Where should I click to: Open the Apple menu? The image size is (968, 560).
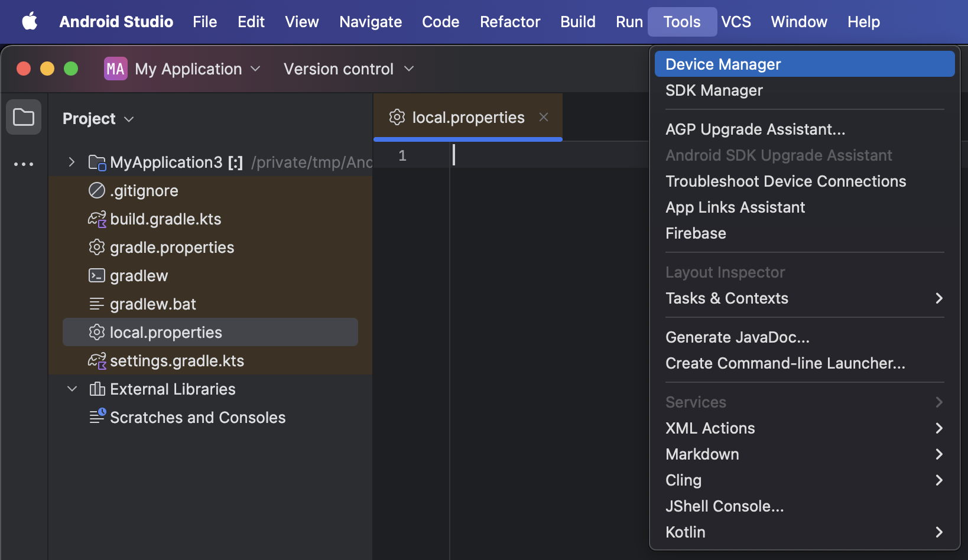point(30,22)
